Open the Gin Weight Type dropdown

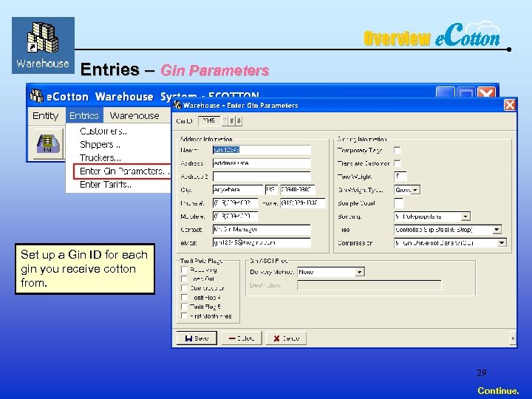click(x=415, y=190)
